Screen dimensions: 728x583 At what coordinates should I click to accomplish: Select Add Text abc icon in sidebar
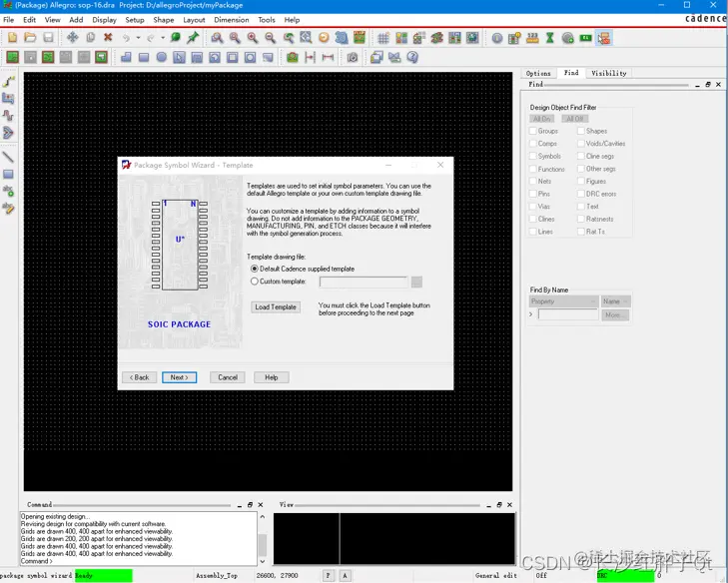[8, 191]
